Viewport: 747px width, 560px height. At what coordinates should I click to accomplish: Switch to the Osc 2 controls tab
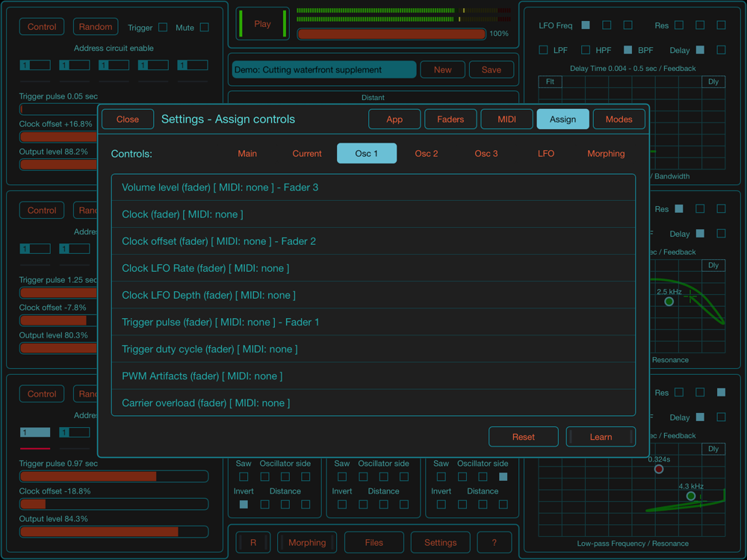427,154
